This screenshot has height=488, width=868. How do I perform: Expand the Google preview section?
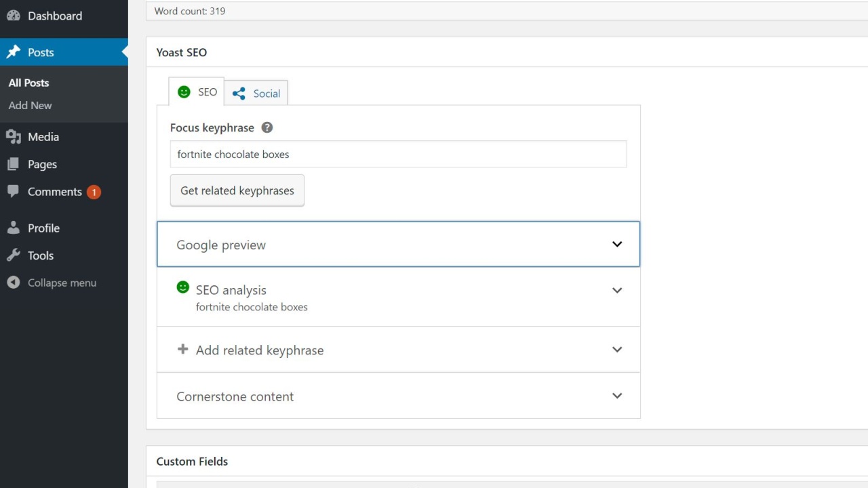coord(616,244)
